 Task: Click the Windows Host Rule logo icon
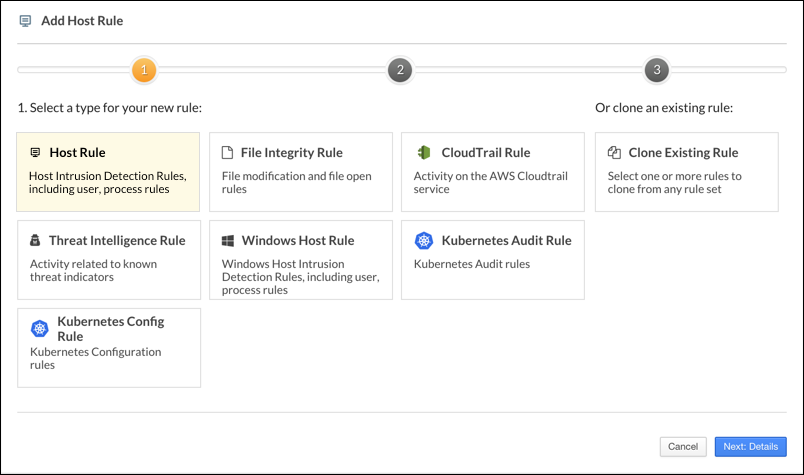click(227, 241)
